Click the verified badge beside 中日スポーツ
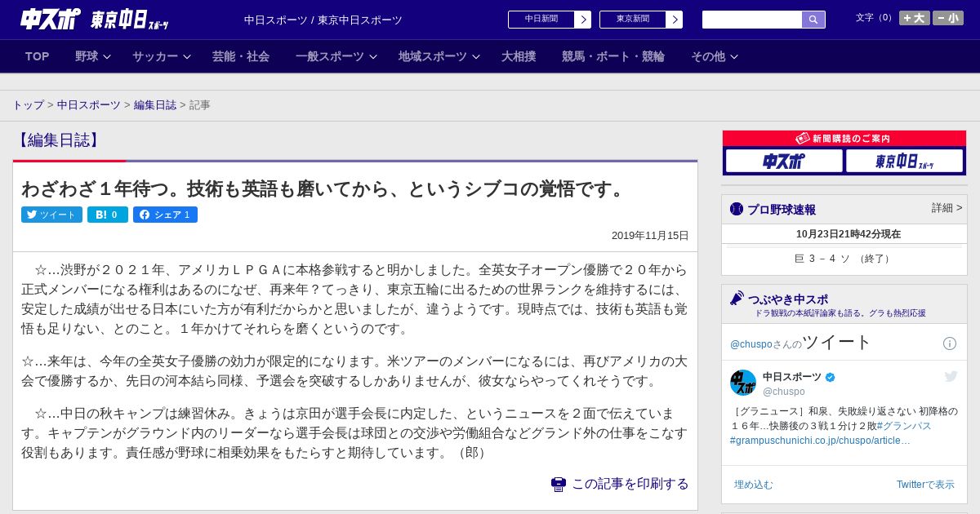This screenshot has width=980, height=514. (x=831, y=377)
